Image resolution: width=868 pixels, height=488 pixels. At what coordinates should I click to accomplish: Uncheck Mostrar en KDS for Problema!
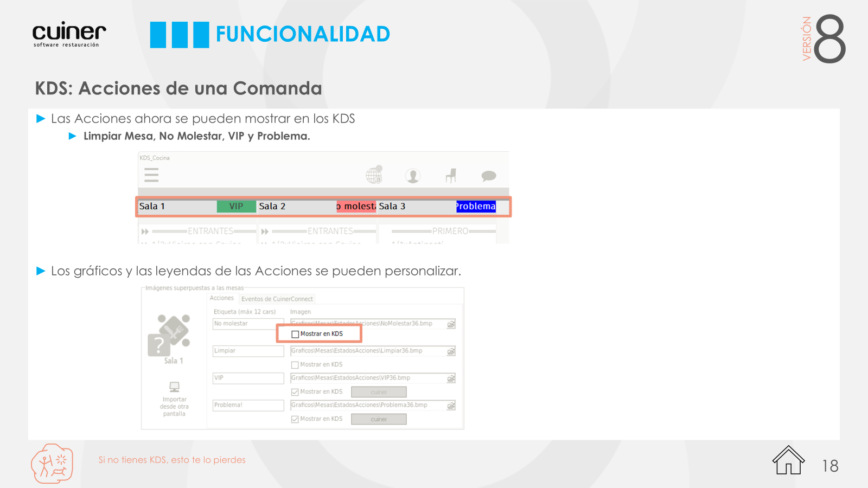(295, 419)
